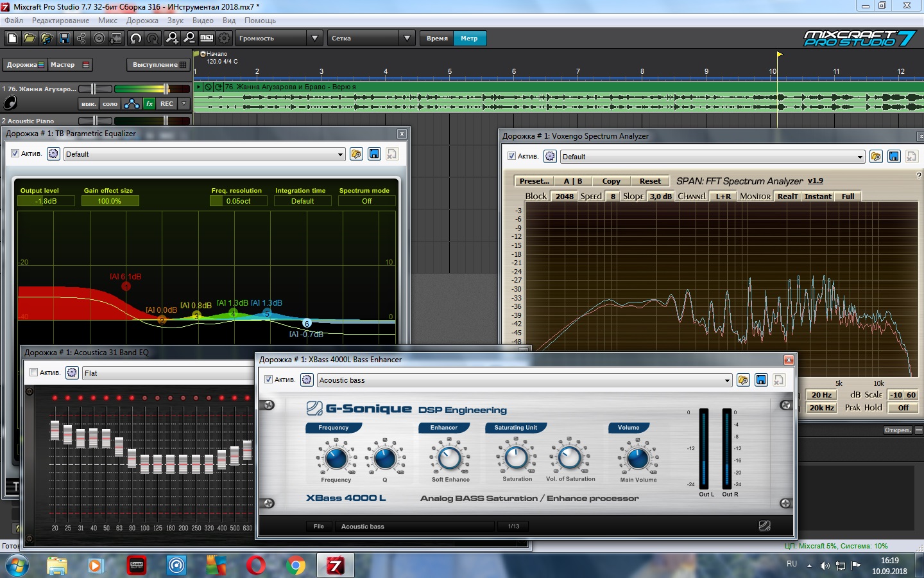Toggle mute (вык.) on track 1
924x578 pixels.
point(89,103)
